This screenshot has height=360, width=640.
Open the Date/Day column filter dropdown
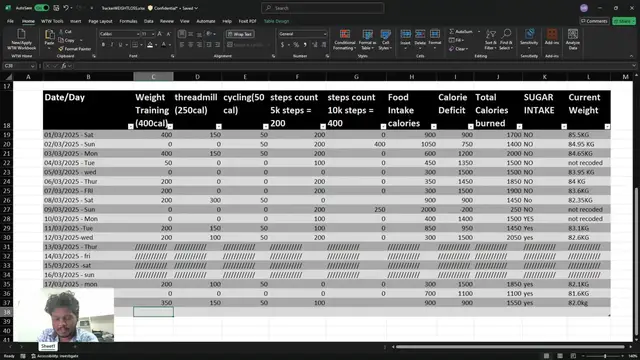pyautogui.click(x=131, y=127)
